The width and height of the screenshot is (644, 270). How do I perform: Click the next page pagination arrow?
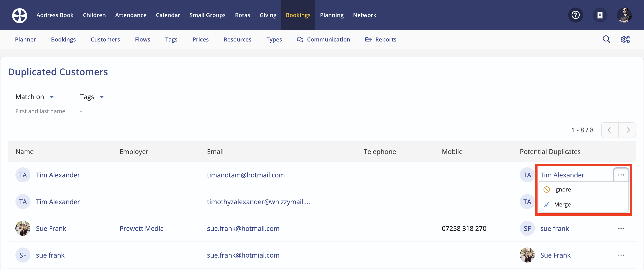point(627,130)
